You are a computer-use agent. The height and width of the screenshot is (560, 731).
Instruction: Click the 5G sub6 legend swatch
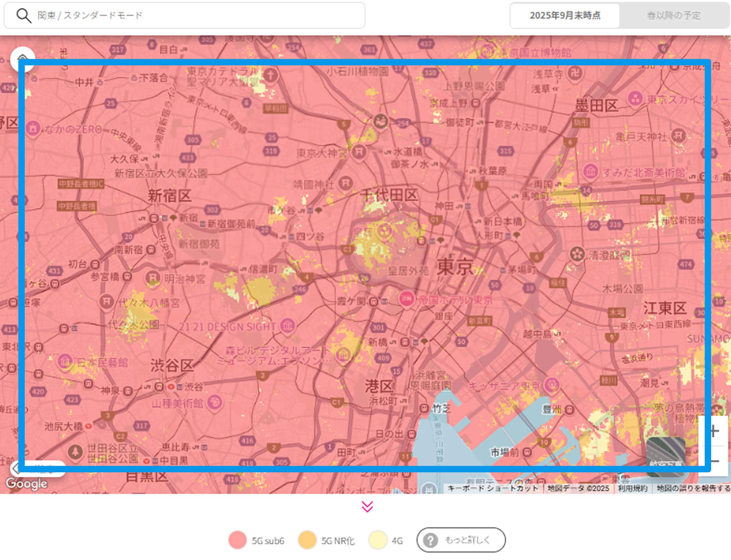pyautogui.click(x=237, y=540)
